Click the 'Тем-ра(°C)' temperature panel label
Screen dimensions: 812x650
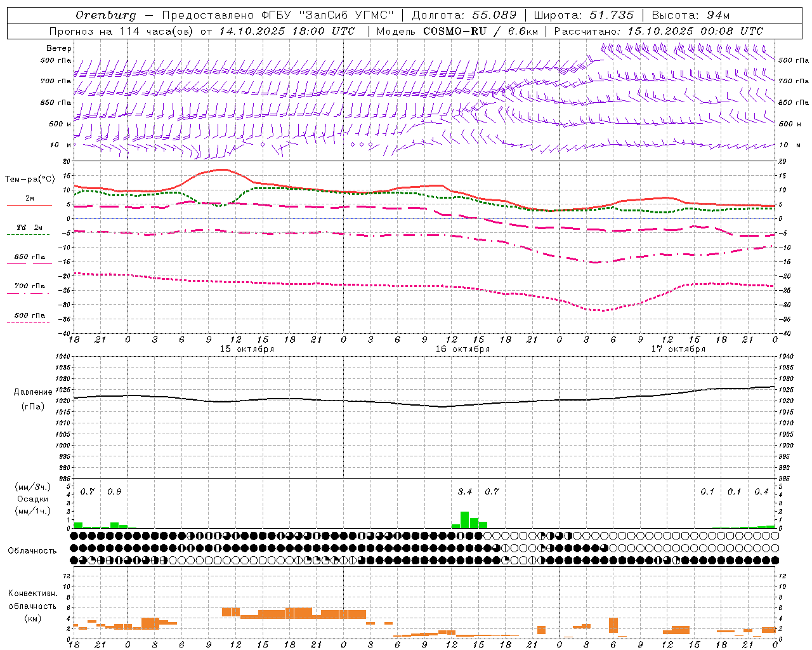30,180
